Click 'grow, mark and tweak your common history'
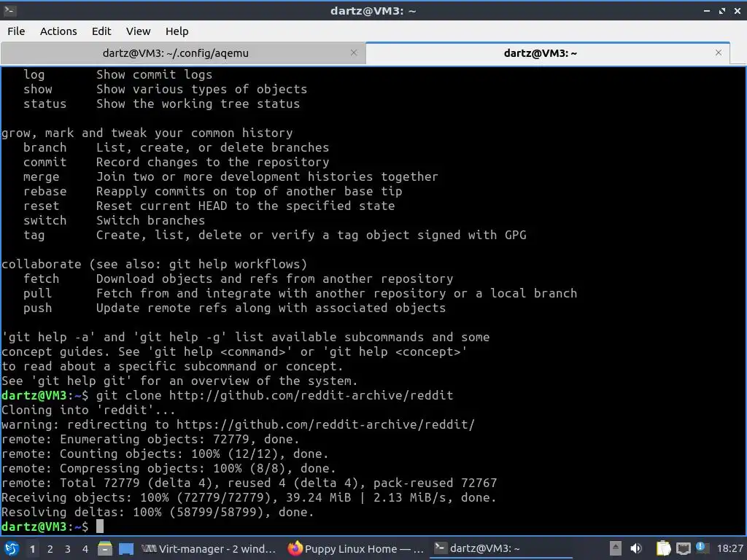 147,133
